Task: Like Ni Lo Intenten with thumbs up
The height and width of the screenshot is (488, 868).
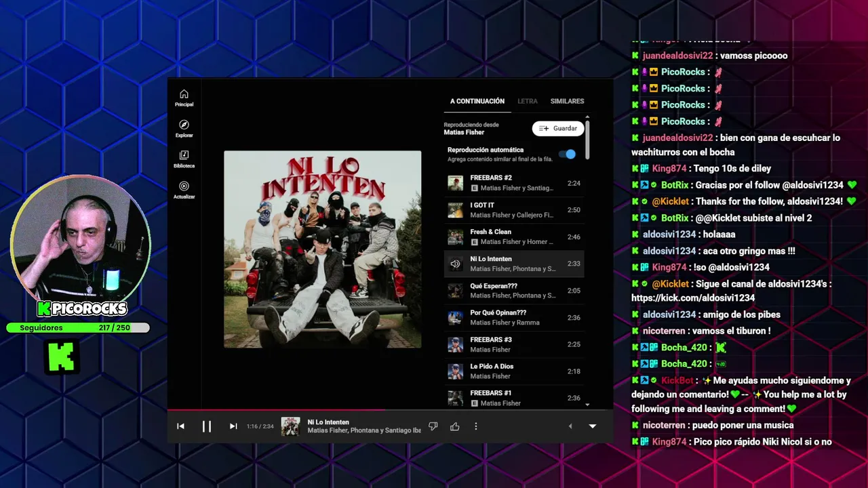Action: point(455,426)
